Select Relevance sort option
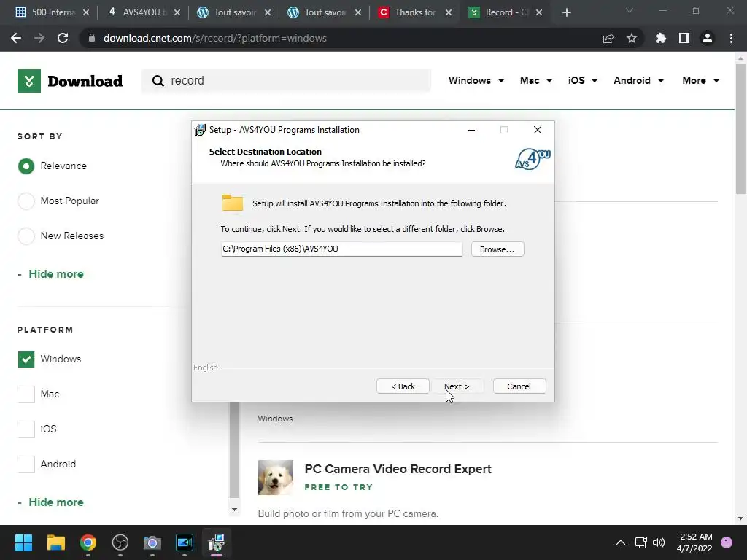 (26, 166)
